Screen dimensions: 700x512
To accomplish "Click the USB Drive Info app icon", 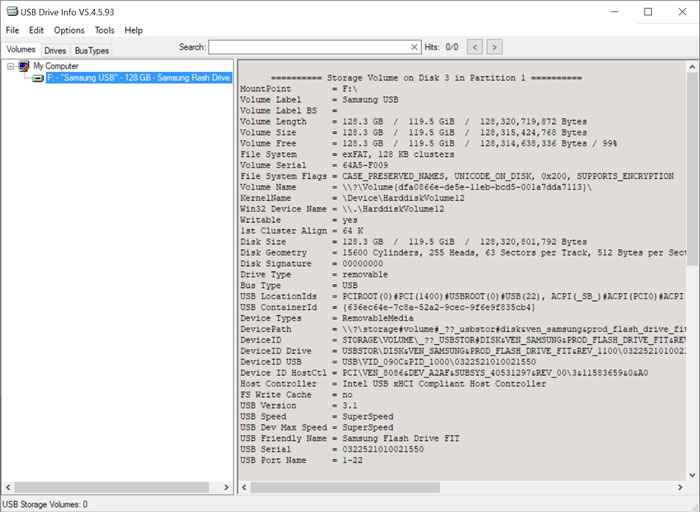I will (x=10, y=11).
